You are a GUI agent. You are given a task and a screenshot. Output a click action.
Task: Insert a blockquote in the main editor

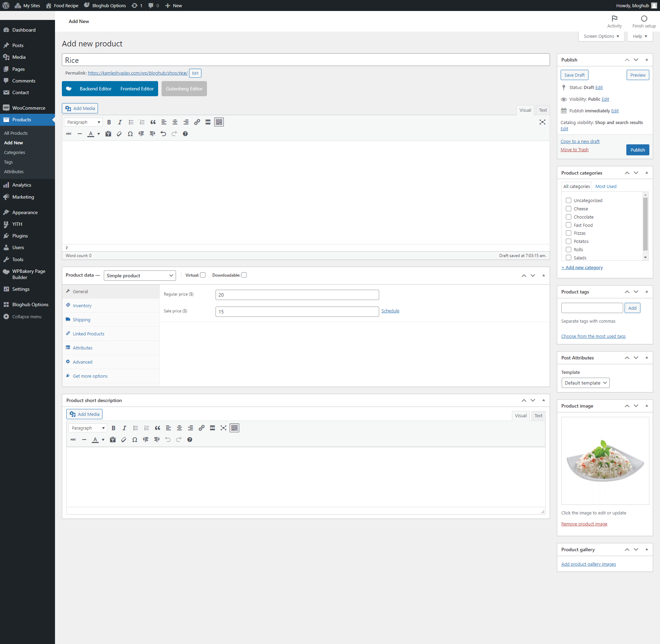[153, 122]
